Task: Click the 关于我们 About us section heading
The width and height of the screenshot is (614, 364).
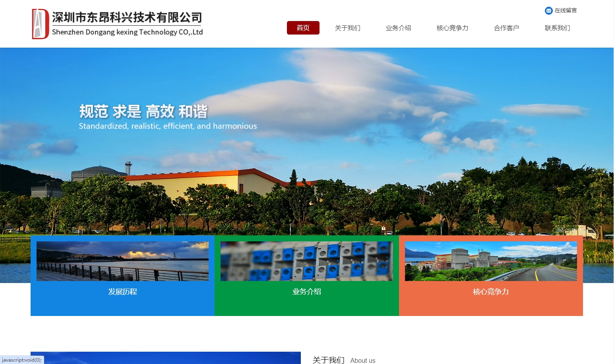Action: pyautogui.click(x=344, y=360)
